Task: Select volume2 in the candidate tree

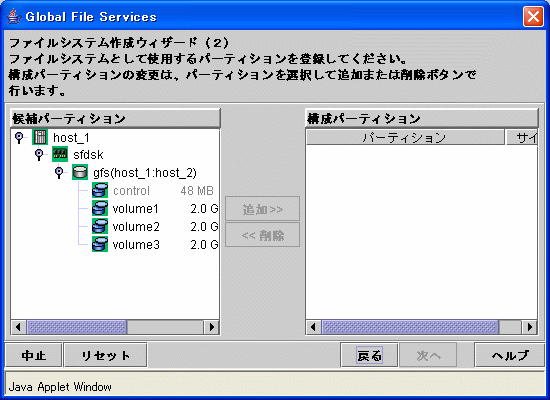Action: click(136, 227)
